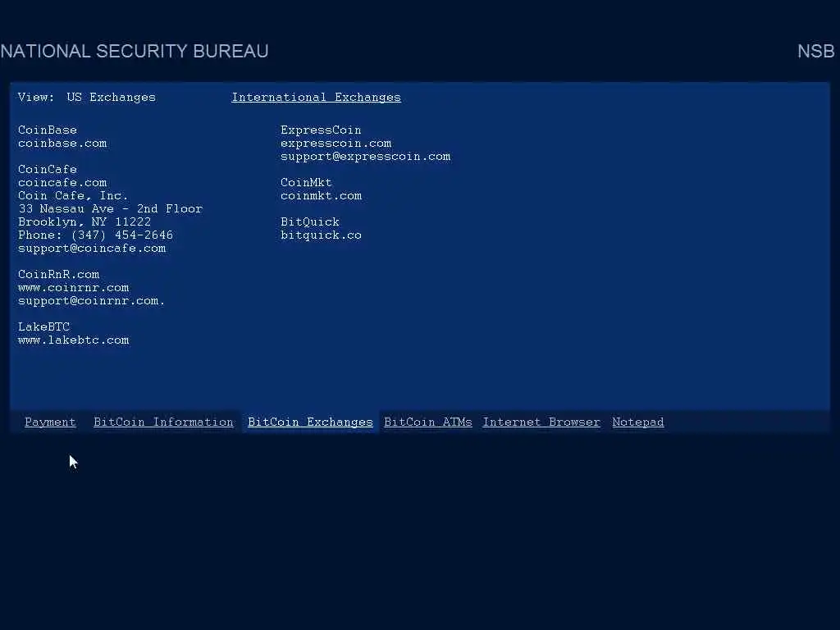Click the Coin Cafe, Inc. line

(x=73, y=195)
